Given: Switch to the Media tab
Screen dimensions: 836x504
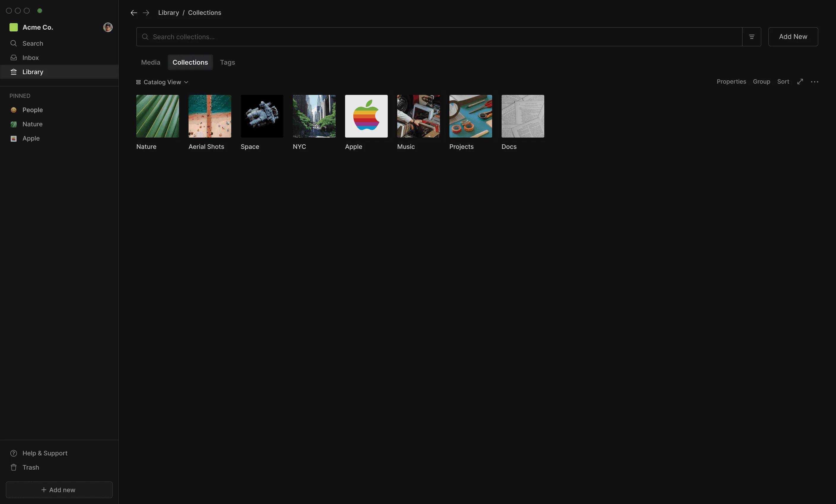Looking at the screenshot, I should point(151,63).
